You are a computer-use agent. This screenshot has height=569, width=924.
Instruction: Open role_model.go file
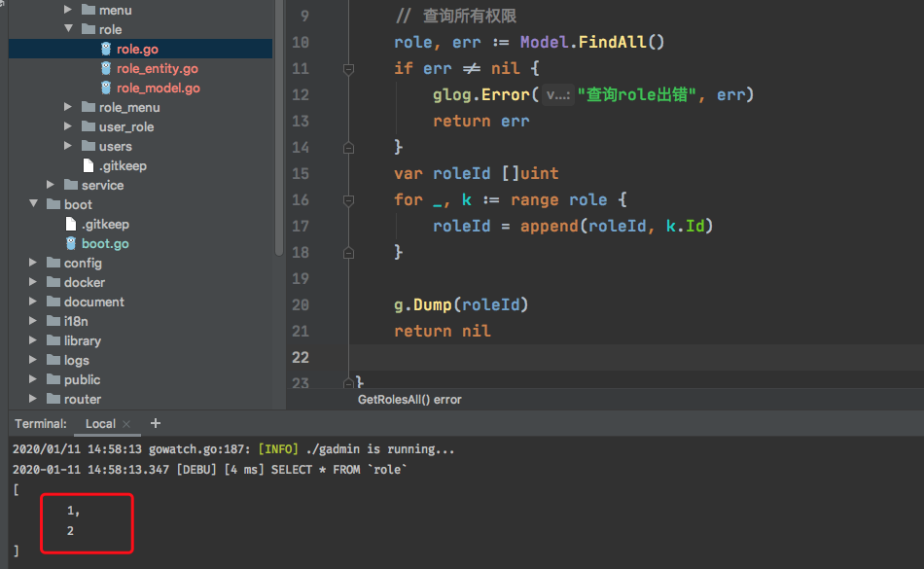click(x=158, y=88)
